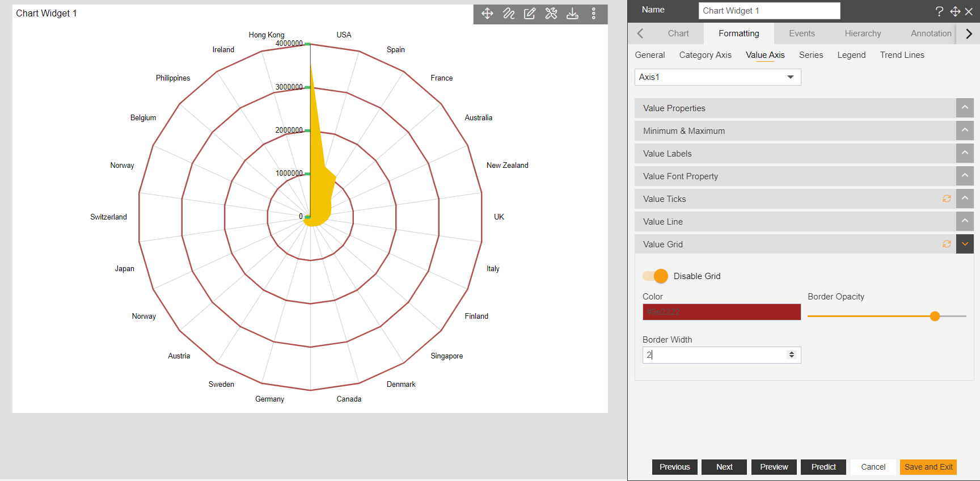Open the three-dot more options menu
Viewport: 980px width, 481px height.
594,14
